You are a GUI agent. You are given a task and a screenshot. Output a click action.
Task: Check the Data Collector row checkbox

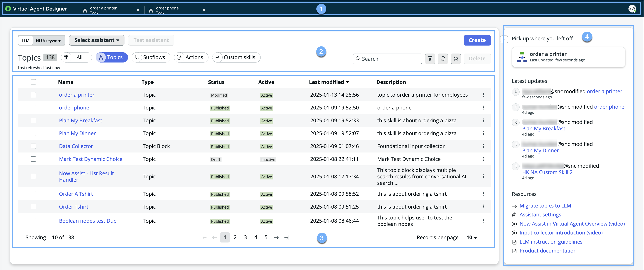point(33,146)
